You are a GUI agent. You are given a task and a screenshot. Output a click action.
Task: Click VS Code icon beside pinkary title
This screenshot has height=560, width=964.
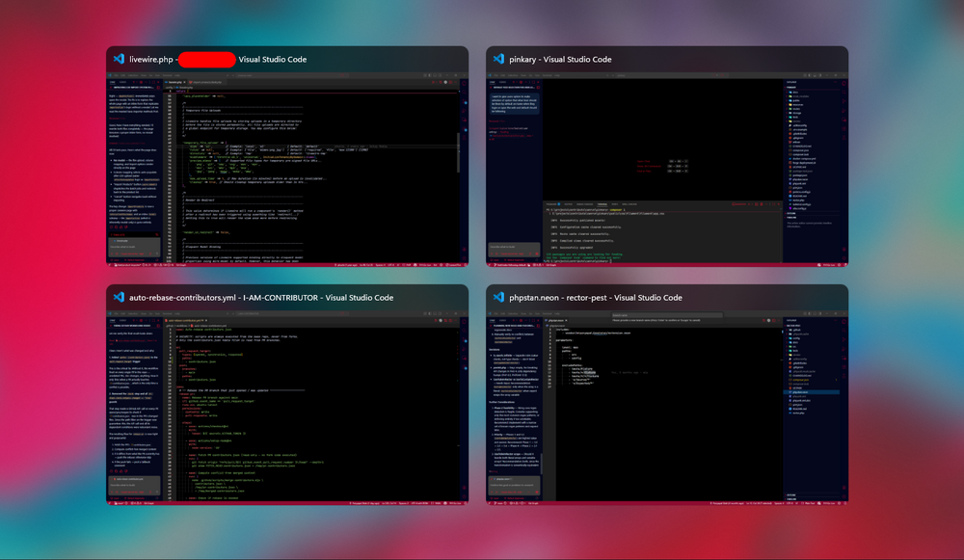click(499, 59)
